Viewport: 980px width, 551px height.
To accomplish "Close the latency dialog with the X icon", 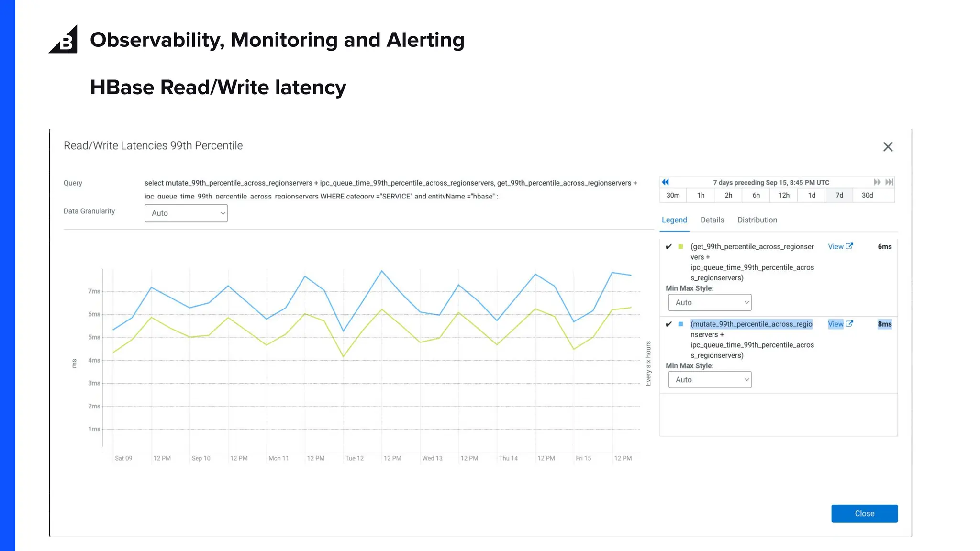I will tap(888, 147).
